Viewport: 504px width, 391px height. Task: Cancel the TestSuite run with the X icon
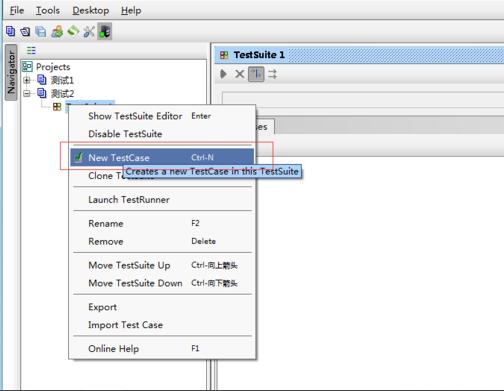(240, 74)
